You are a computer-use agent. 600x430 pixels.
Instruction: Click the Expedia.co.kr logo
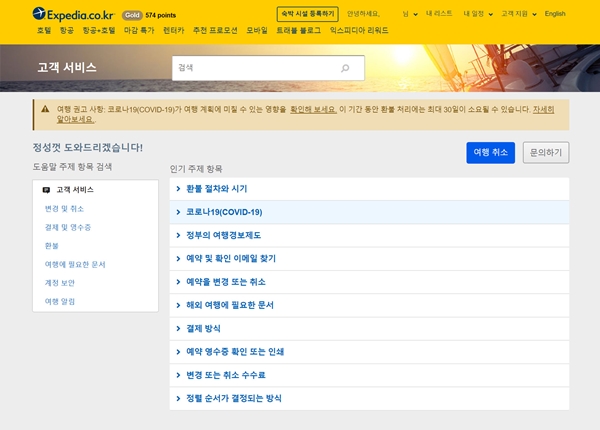pyautogui.click(x=73, y=14)
